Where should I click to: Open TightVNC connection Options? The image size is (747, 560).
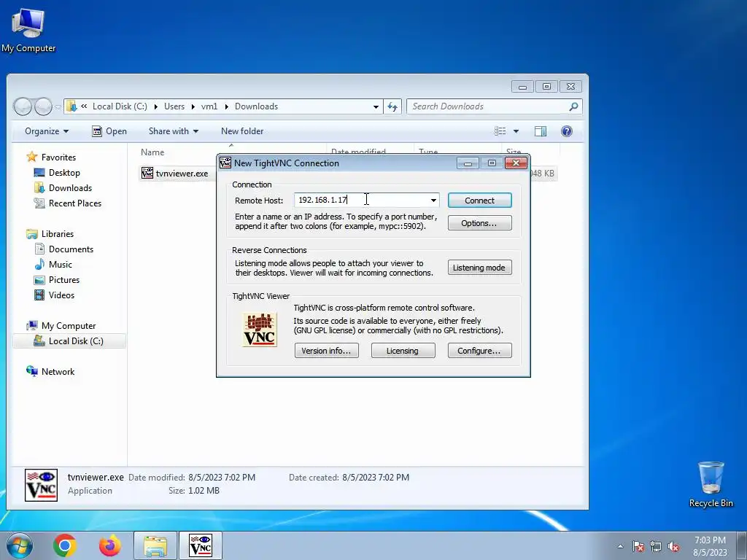point(480,223)
